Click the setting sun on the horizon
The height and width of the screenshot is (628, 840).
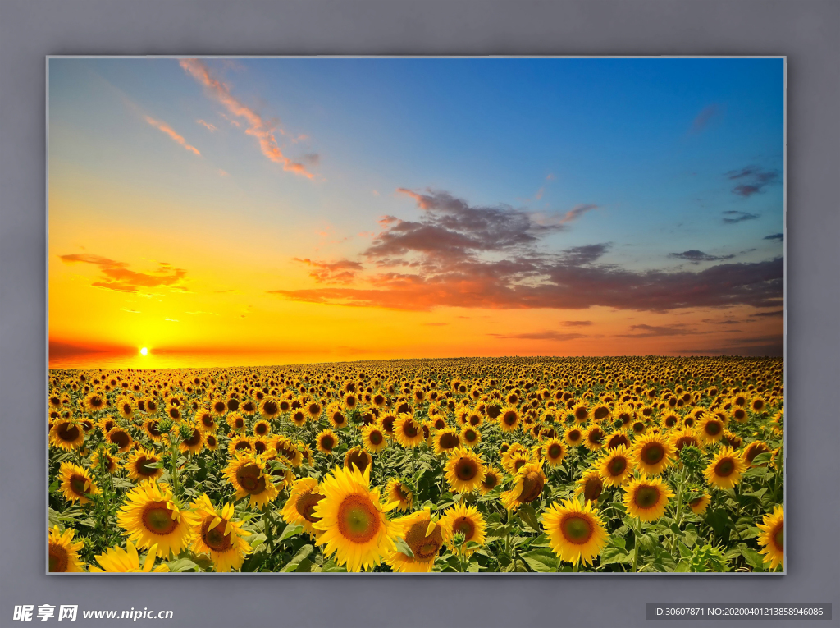[144, 351]
